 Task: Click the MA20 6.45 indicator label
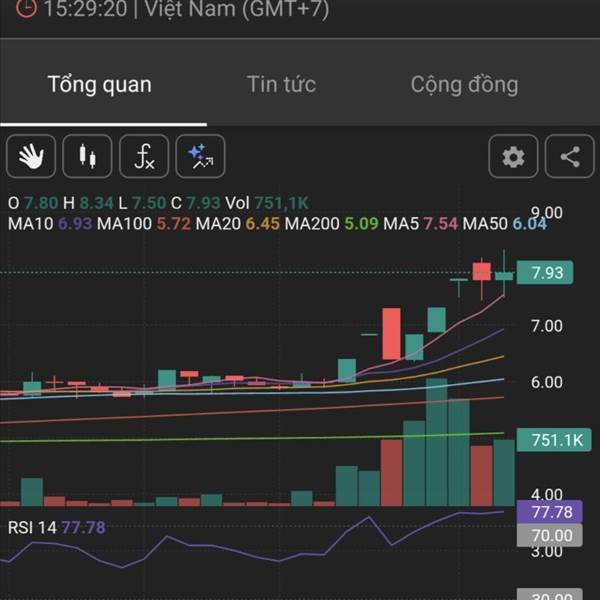[x=237, y=223]
